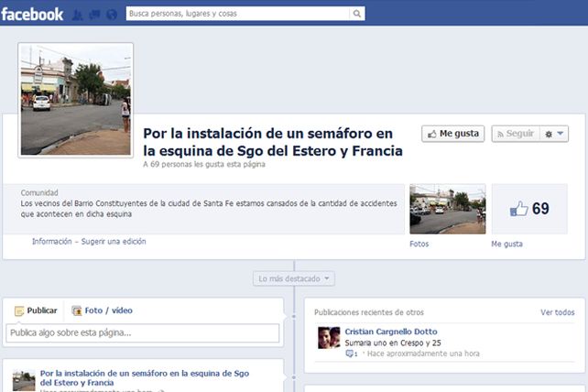The height and width of the screenshot is (392, 588).
Task: Open the gear settings dropdown
Action: 554,134
